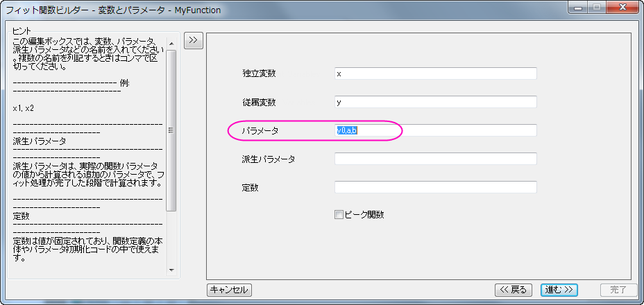644x305 pixels.
Task: Close the フィット関数ビルダー dialog window
Action: tap(622, 7)
